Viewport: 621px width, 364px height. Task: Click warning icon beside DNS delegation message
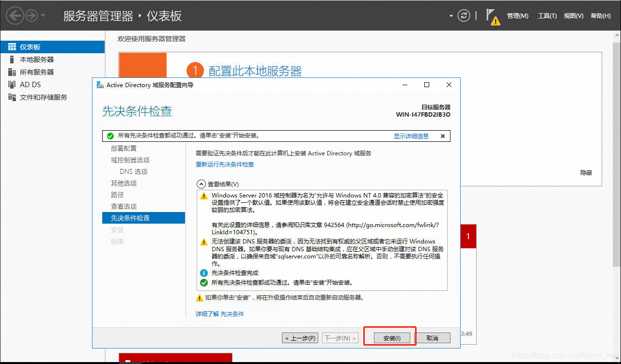click(204, 242)
